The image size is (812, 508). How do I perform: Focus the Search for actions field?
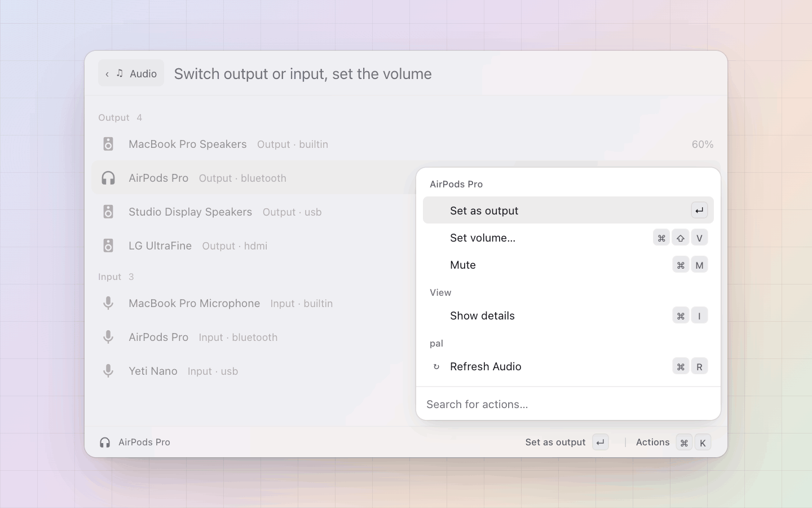pyautogui.click(x=568, y=404)
